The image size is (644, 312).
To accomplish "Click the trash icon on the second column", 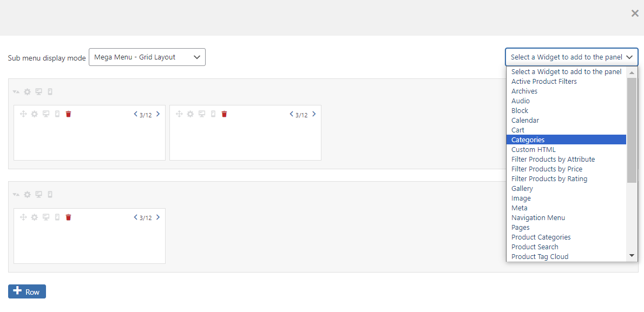I will click(x=224, y=114).
